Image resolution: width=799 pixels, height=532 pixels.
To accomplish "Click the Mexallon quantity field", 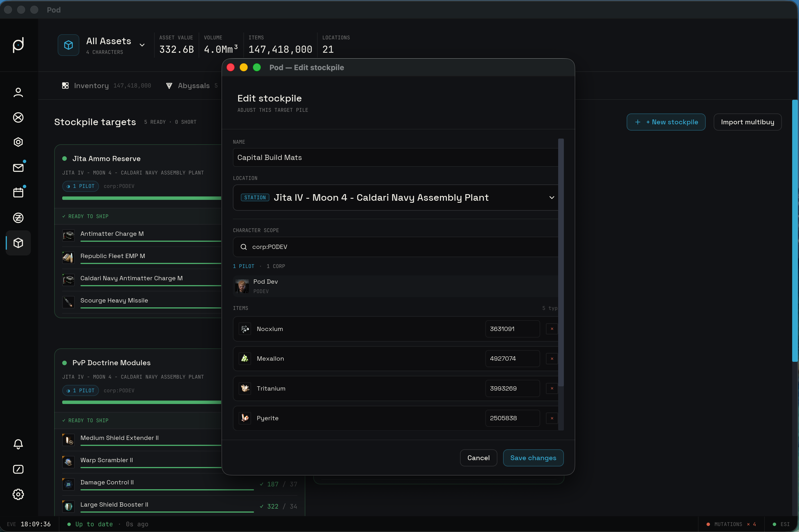I will click(x=513, y=359).
